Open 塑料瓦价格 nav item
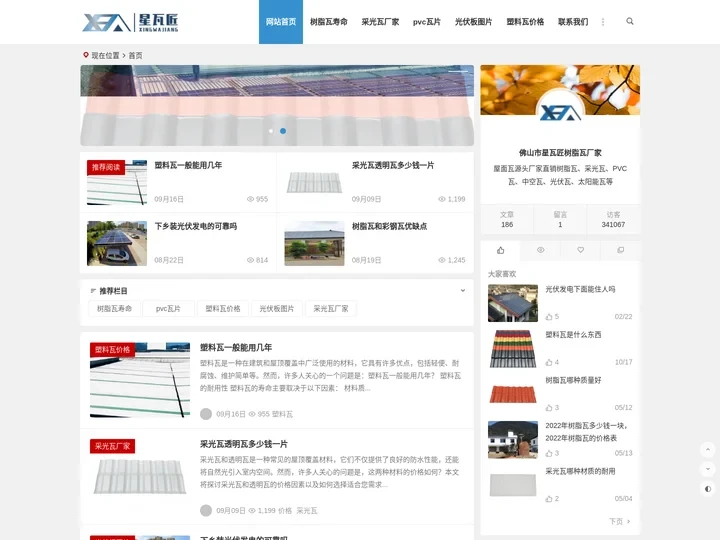Viewport: 720px width, 540px height. click(525, 22)
